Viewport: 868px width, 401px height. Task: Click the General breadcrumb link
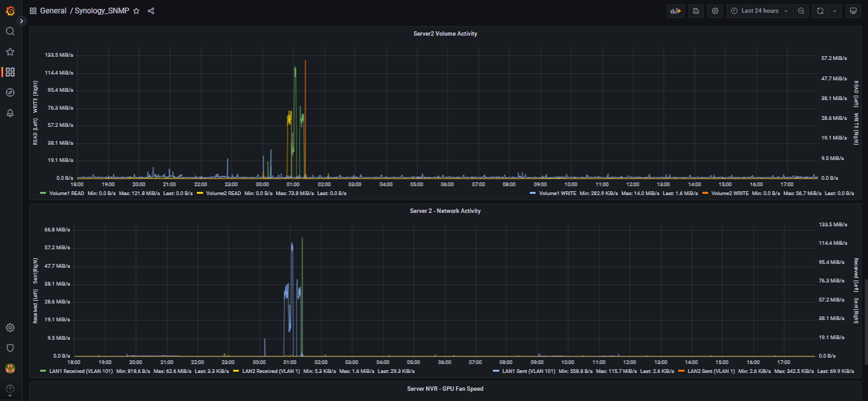pos(53,11)
